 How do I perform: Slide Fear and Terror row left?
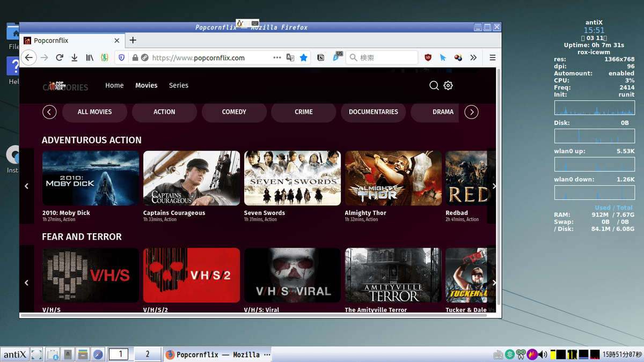(x=27, y=283)
